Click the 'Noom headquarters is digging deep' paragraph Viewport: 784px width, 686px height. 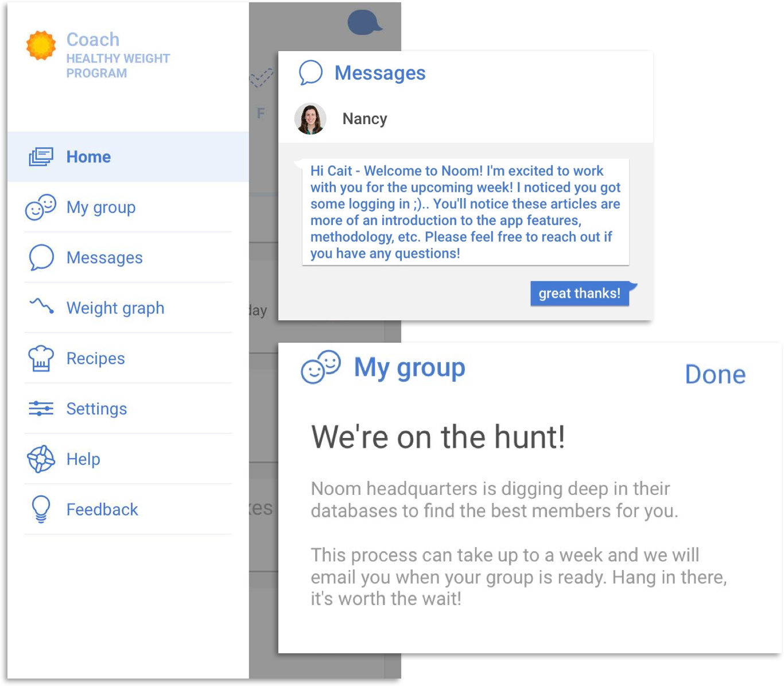494,499
